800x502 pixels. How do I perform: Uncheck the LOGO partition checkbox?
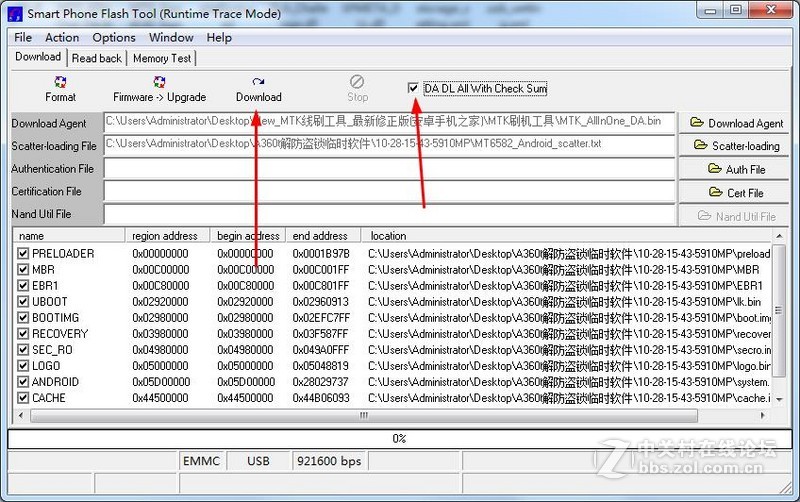click(23, 366)
